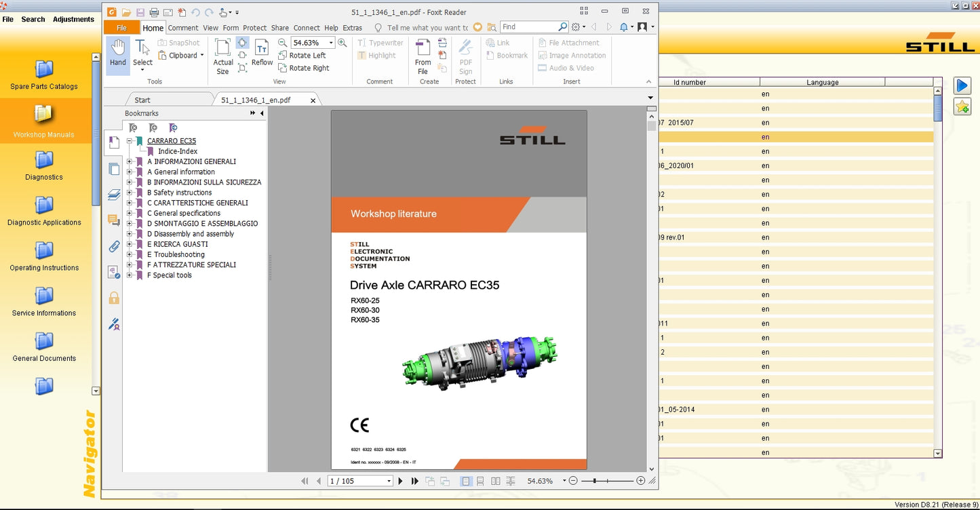Viewport: 980px width, 510px height.
Task: Show the Bookmarks panel icon in sidebar
Action: tap(114, 144)
